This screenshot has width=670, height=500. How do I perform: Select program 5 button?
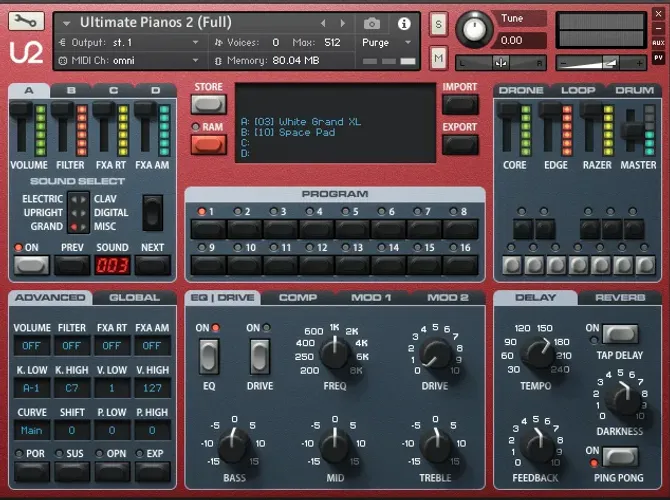click(352, 229)
